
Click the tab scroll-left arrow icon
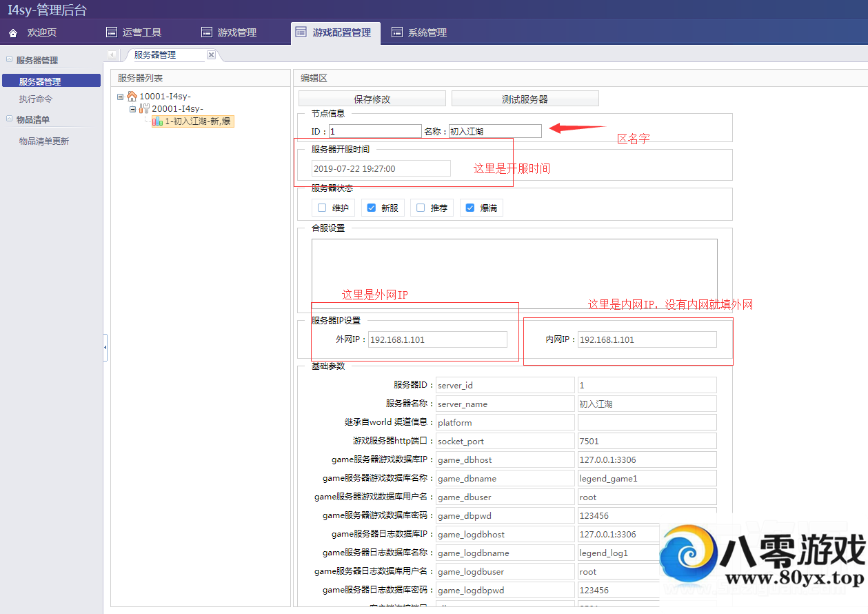[x=112, y=55]
